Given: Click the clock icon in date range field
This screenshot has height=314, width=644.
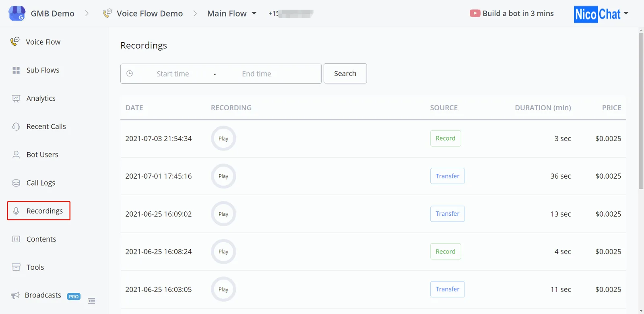Looking at the screenshot, I should [130, 73].
